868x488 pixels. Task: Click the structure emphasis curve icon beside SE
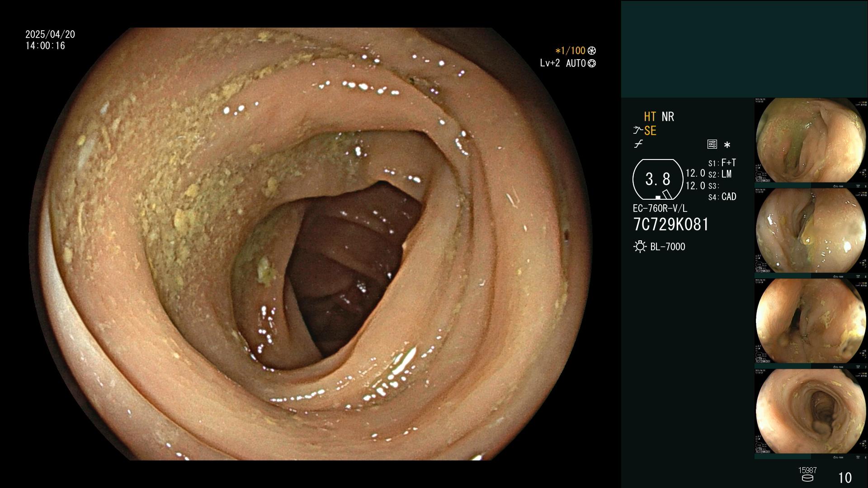[x=637, y=131]
